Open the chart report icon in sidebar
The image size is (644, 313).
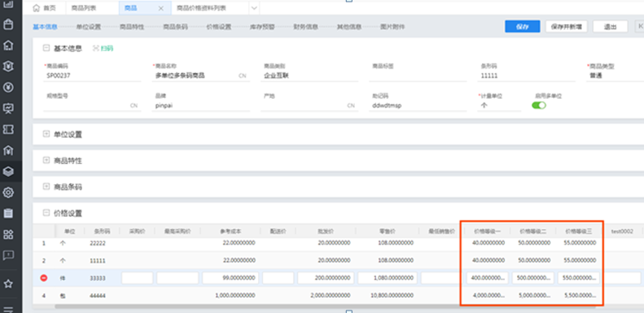pos(8,5)
